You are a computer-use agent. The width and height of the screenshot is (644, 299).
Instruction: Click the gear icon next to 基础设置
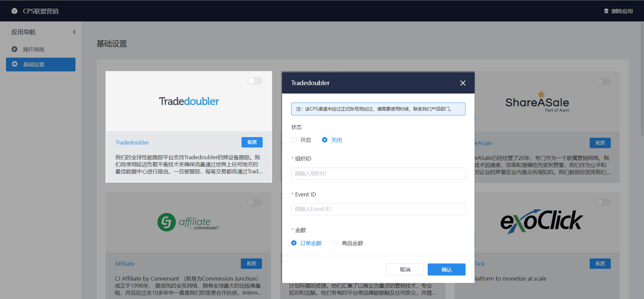[x=14, y=64]
